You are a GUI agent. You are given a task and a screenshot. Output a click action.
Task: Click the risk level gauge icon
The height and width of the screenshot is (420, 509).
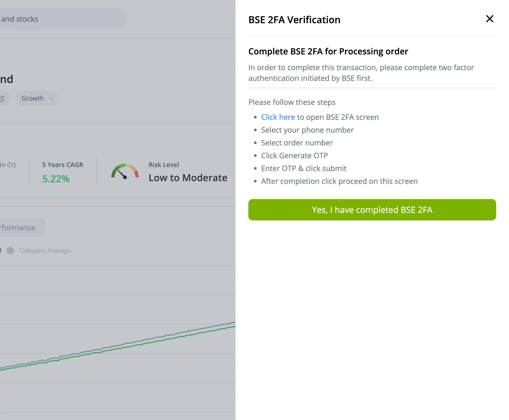click(x=125, y=171)
